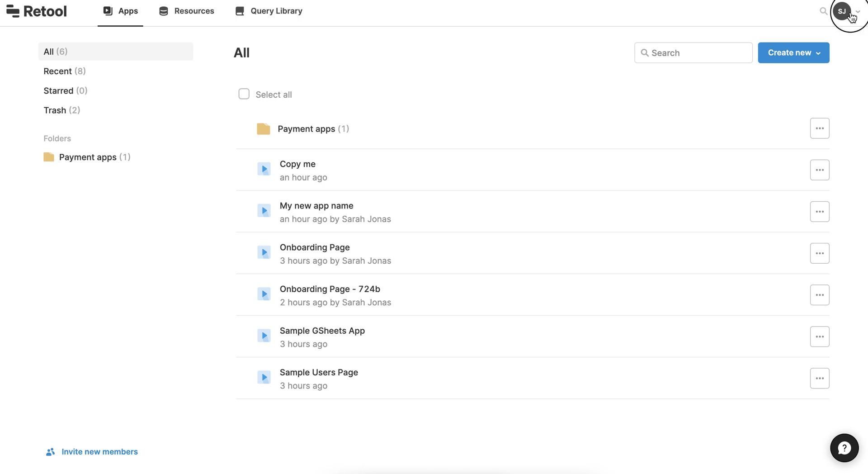868x474 pixels.
Task: Click the header search magnifier icon
Action: (823, 11)
